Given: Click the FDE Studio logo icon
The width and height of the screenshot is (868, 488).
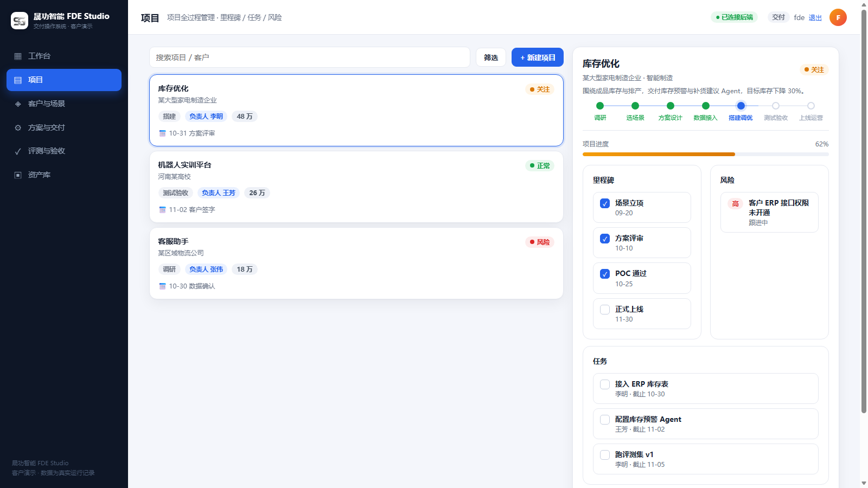Looking at the screenshot, I should pos(20,21).
